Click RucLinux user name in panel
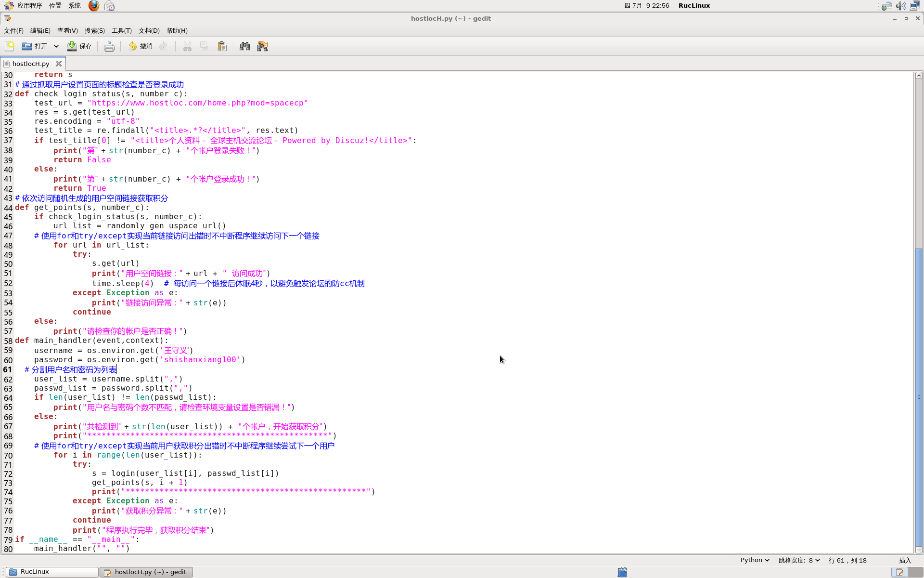 (x=694, y=6)
